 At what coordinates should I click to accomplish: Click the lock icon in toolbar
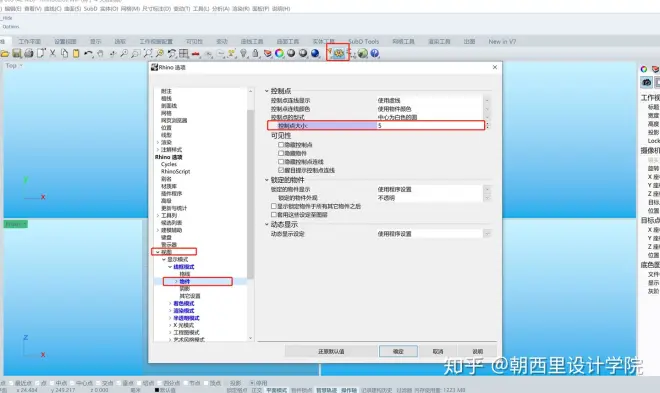point(255,53)
